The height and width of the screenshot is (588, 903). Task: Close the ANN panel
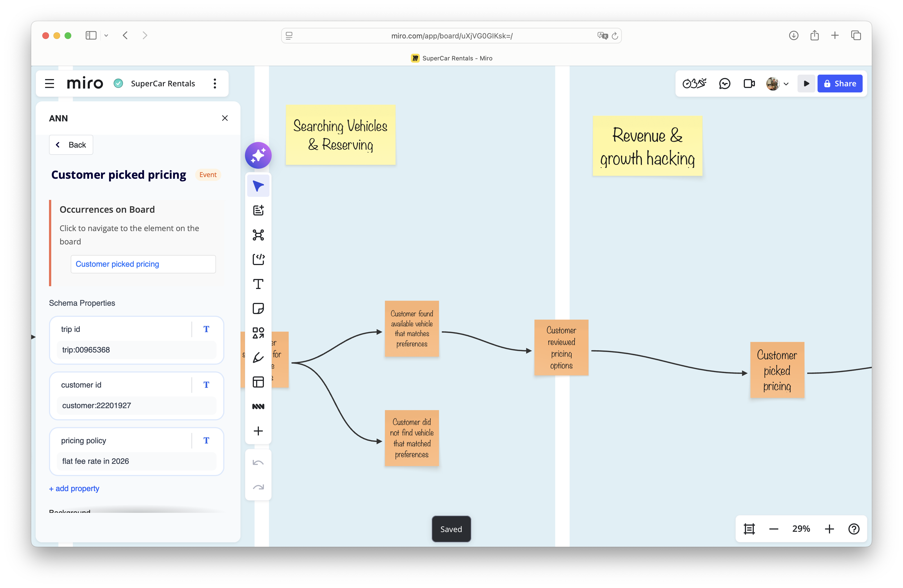pyautogui.click(x=225, y=118)
